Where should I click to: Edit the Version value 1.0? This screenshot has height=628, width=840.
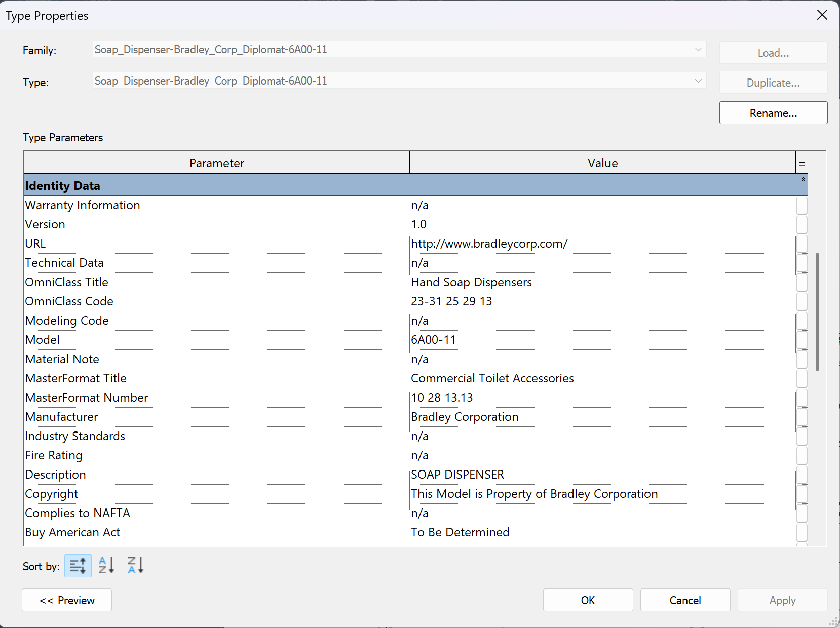point(602,224)
